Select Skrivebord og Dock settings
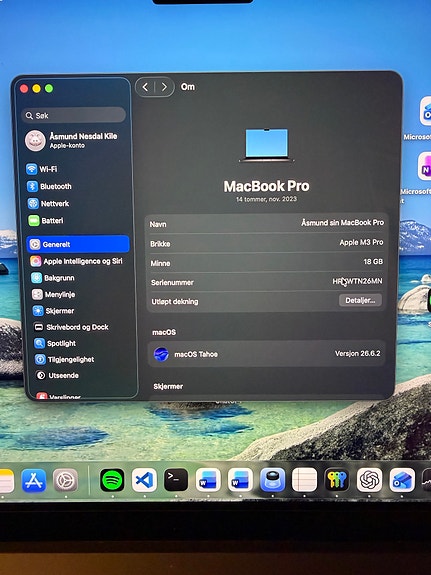The image size is (431, 575). pyautogui.click(x=71, y=327)
